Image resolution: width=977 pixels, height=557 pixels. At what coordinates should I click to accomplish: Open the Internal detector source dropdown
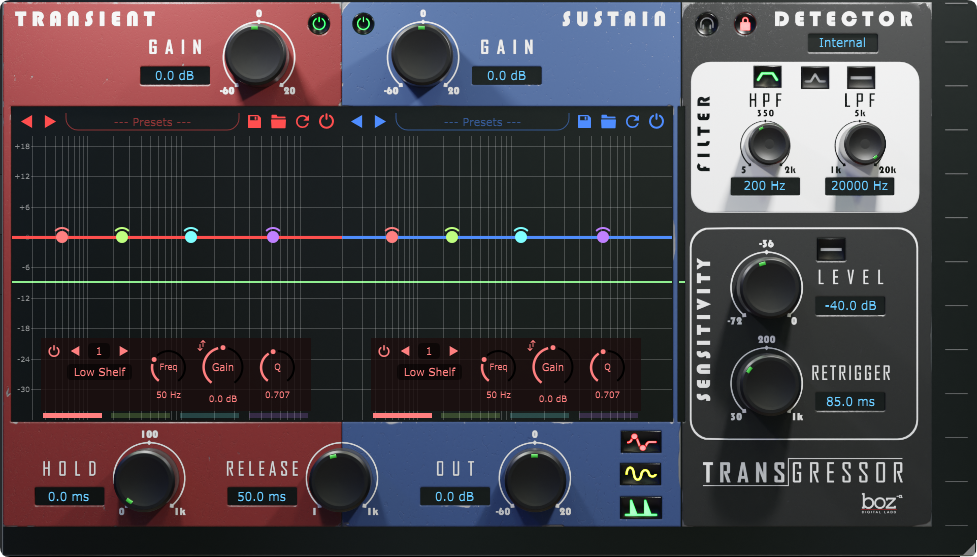click(842, 42)
